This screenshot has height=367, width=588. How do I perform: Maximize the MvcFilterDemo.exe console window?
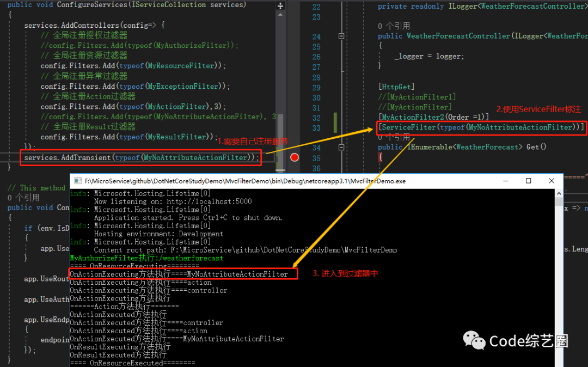pos(528,181)
